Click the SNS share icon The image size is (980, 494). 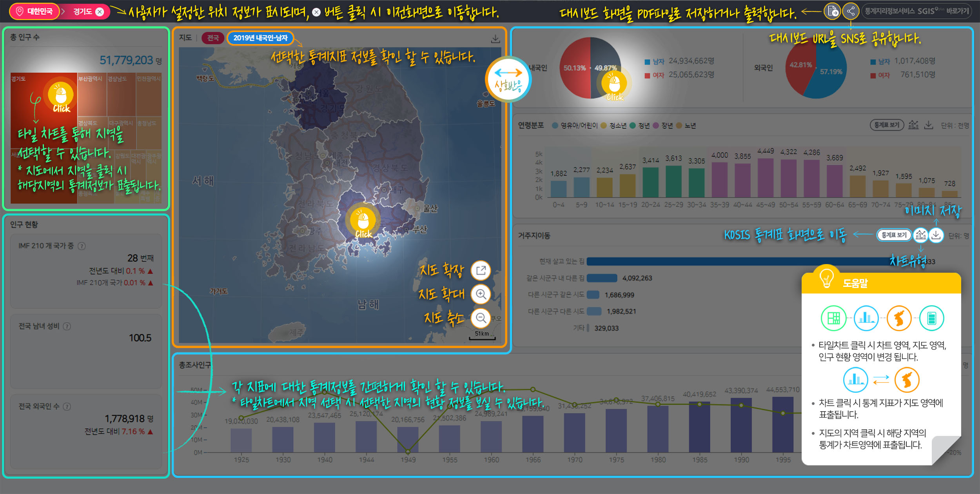pos(851,11)
